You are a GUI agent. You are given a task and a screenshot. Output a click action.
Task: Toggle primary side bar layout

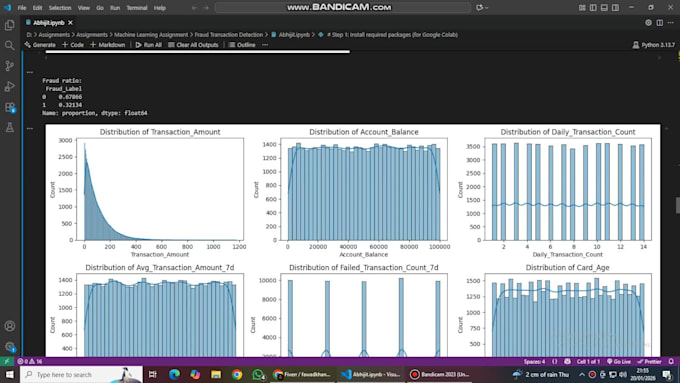pyautogui.click(x=593, y=8)
